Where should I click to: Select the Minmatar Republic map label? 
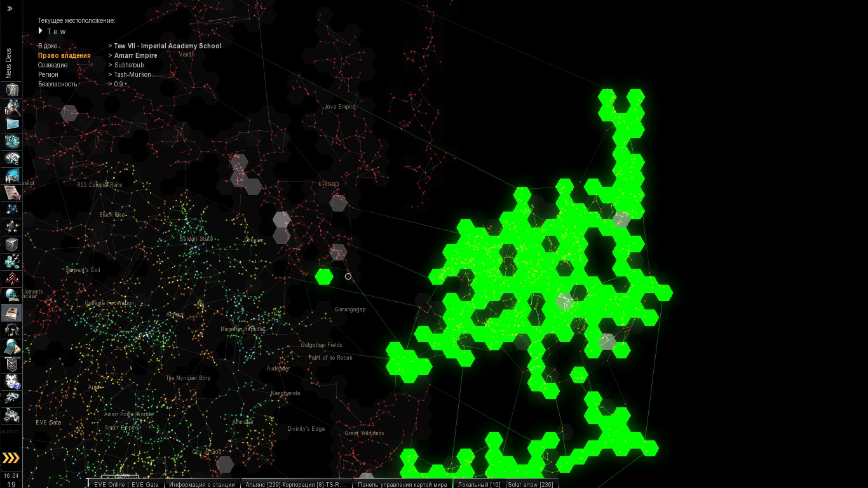[x=242, y=329]
